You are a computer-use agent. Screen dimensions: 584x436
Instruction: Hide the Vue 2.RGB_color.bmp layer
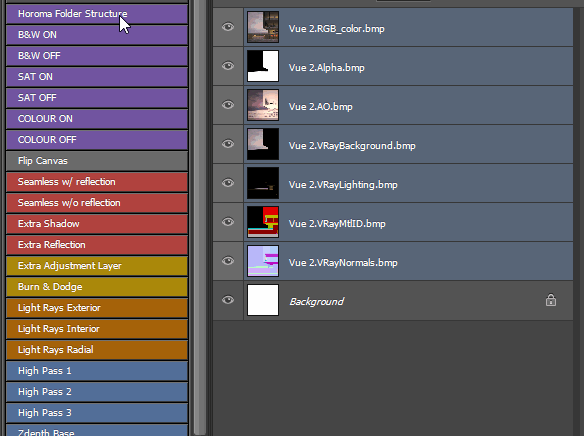228,27
